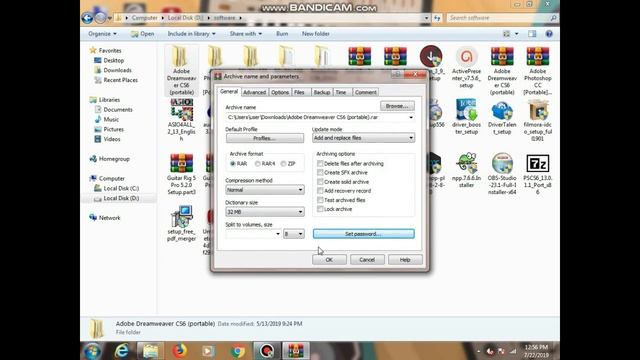Expand the Archive name history dropdown arrow

pos(411,118)
